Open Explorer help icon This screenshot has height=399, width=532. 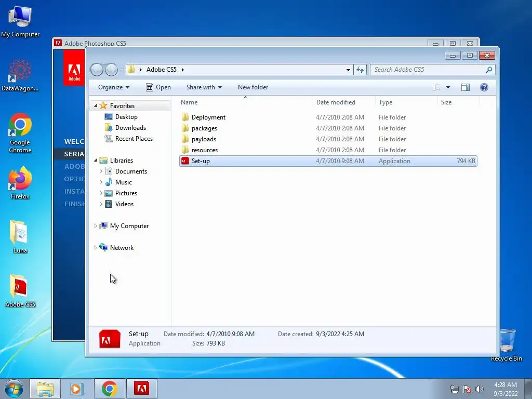click(x=484, y=87)
